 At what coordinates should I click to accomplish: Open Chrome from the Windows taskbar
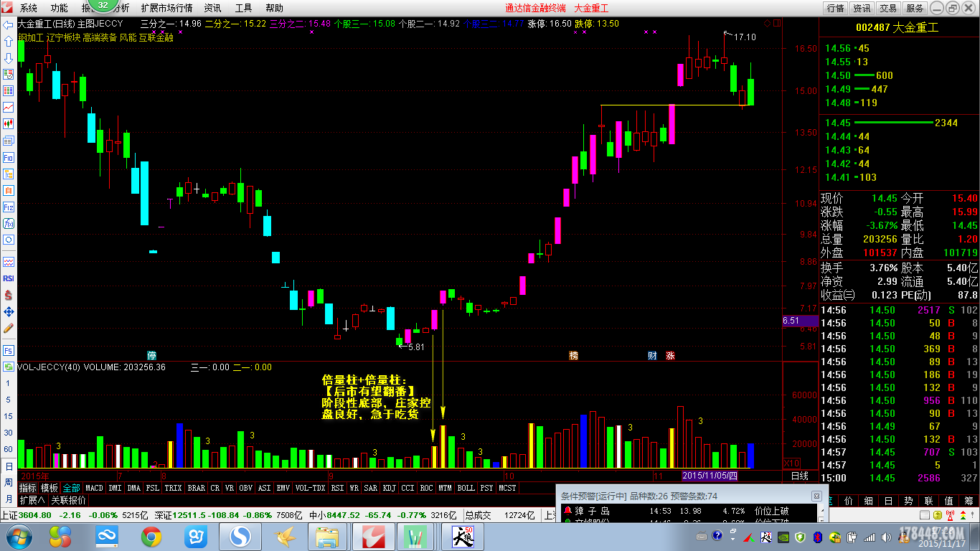pyautogui.click(x=151, y=536)
